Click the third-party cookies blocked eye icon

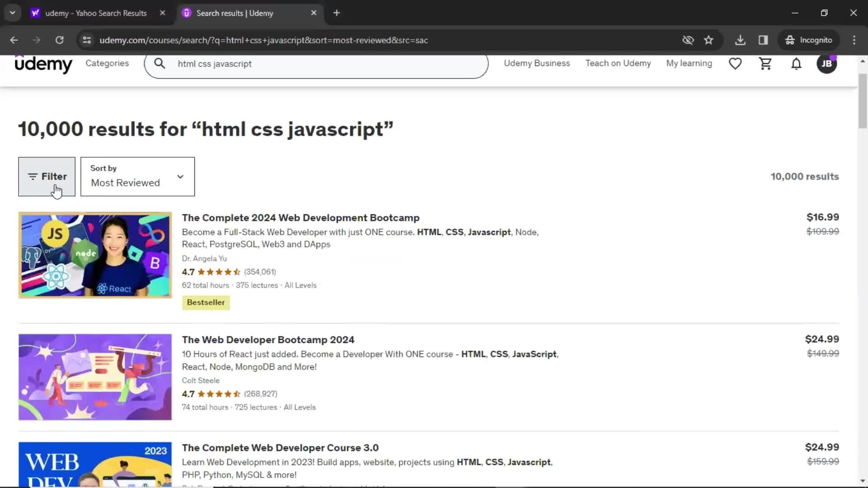coord(688,40)
